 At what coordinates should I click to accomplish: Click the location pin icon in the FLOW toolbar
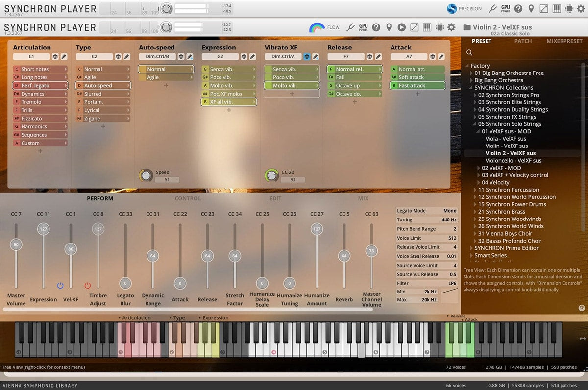pos(389,27)
